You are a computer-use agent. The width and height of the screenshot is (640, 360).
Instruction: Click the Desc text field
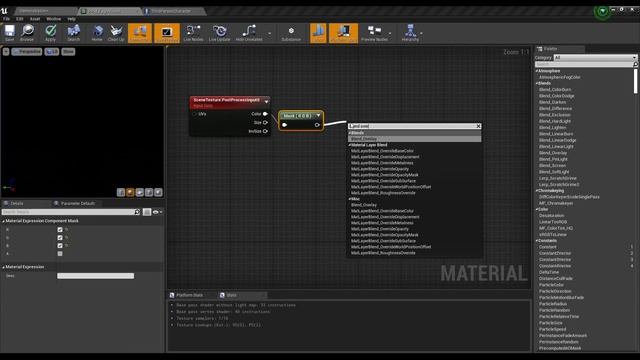tap(96, 276)
